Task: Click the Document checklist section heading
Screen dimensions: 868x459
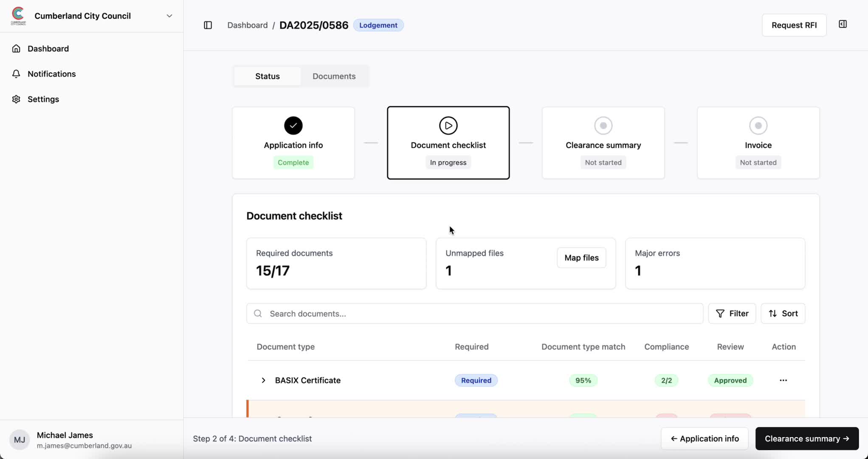Action: [294, 216]
